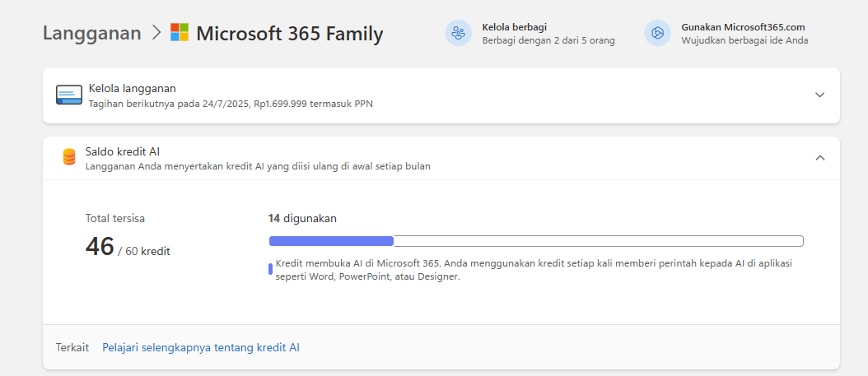Click the Microsoft logo icon in header
868x376 pixels.
tap(180, 33)
